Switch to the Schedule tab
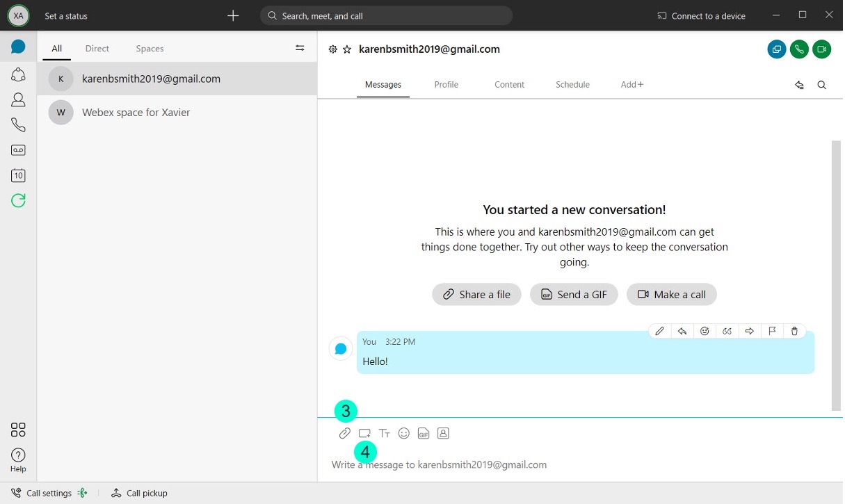Image resolution: width=845 pixels, height=504 pixels. click(x=572, y=85)
